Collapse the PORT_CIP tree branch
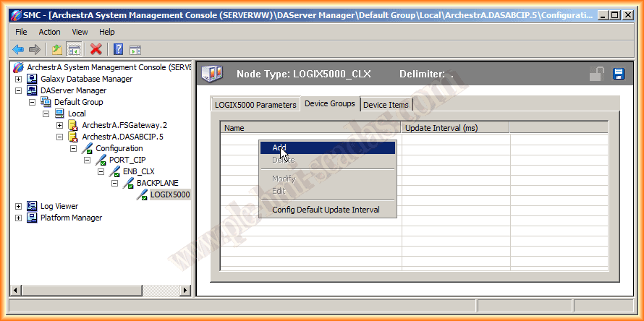 tap(88, 160)
